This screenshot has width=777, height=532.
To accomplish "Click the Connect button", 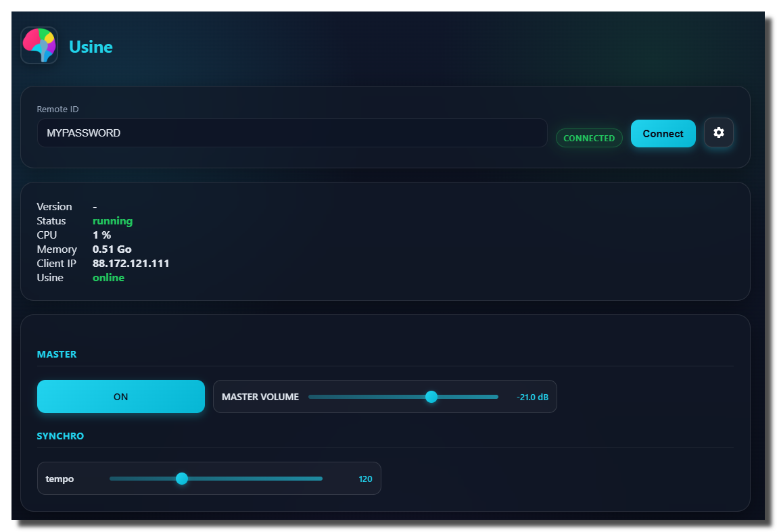I will click(x=663, y=133).
